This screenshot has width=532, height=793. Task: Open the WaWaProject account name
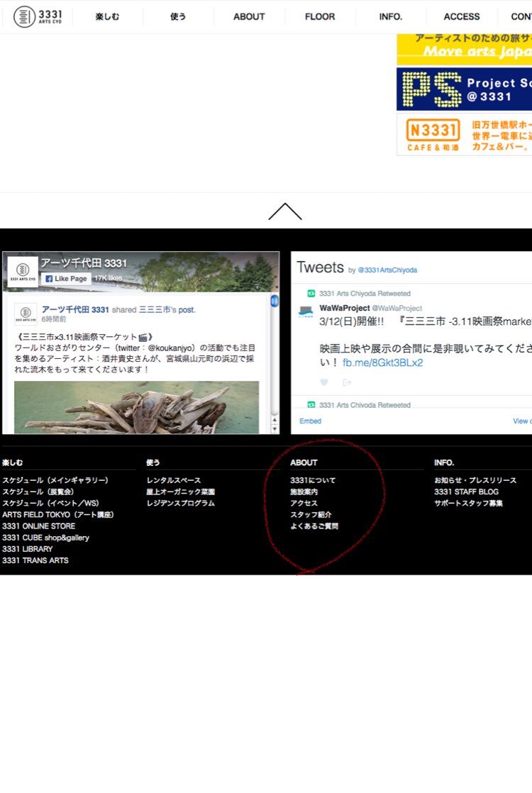[345, 308]
